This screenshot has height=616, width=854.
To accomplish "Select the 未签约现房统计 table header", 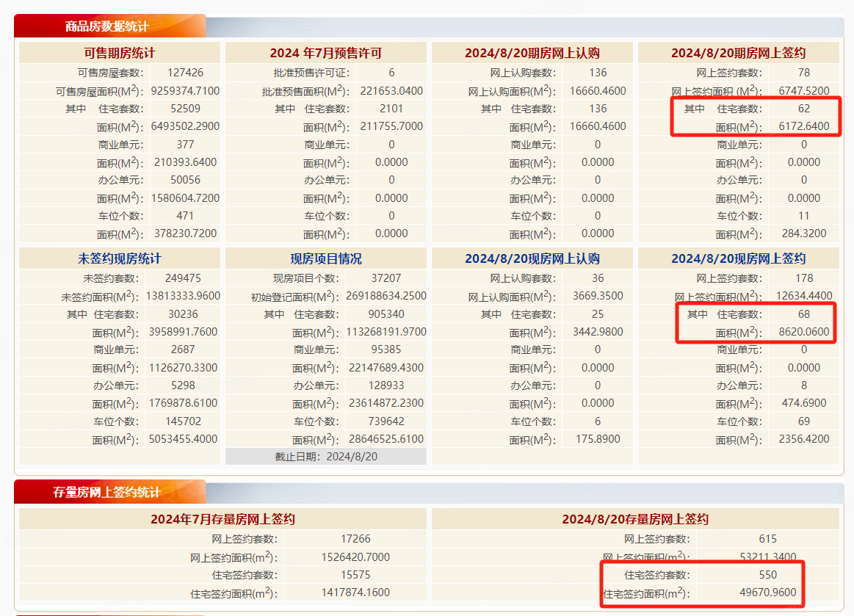I will click(x=120, y=258).
